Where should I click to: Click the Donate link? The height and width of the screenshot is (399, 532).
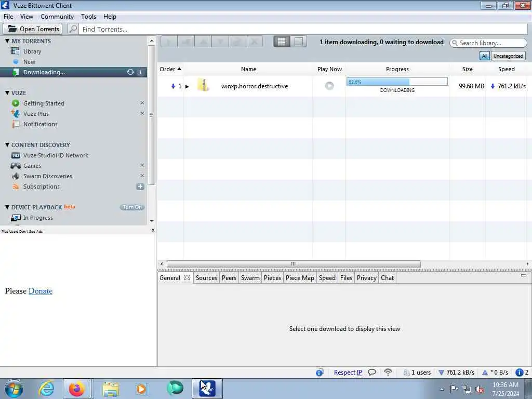(41, 291)
